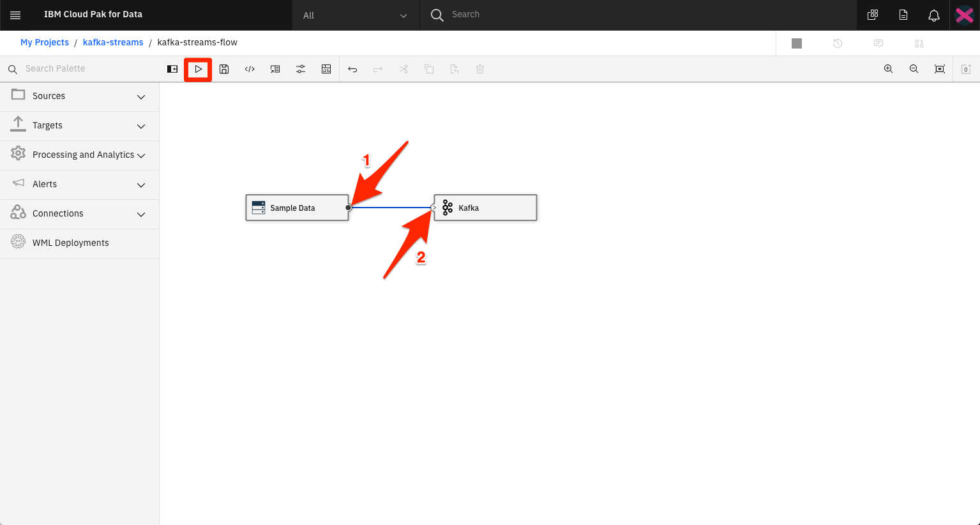Open the data flow nodes icon in the header
Screen dimensions: 980x525
click(919, 43)
